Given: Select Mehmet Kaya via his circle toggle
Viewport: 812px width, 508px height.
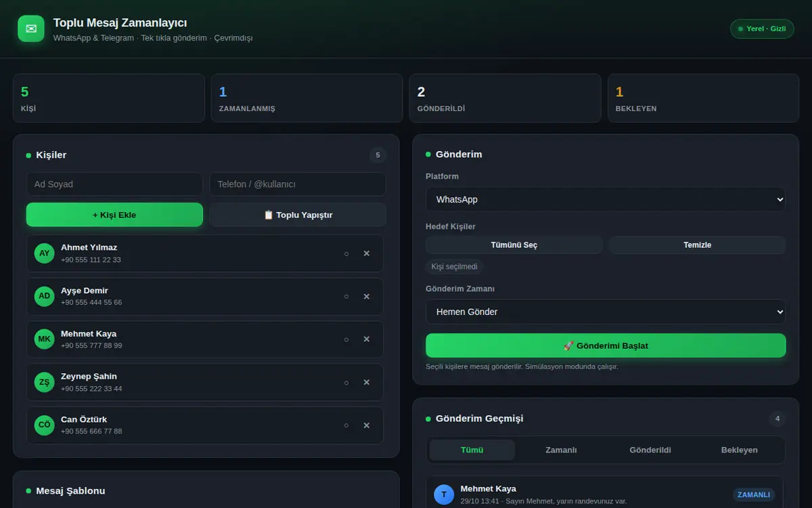Looking at the screenshot, I should [x=346, y=339].
